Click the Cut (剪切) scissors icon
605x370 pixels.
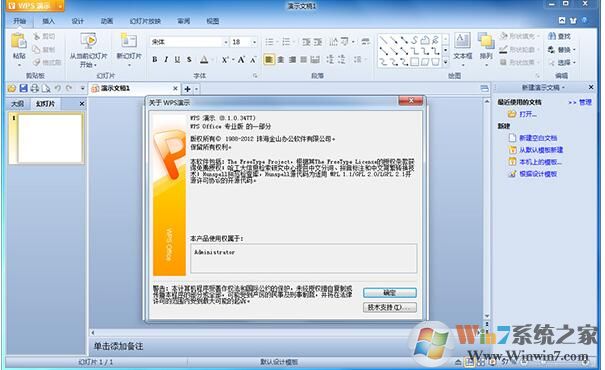pyautogui.click(x=37, y=37)
